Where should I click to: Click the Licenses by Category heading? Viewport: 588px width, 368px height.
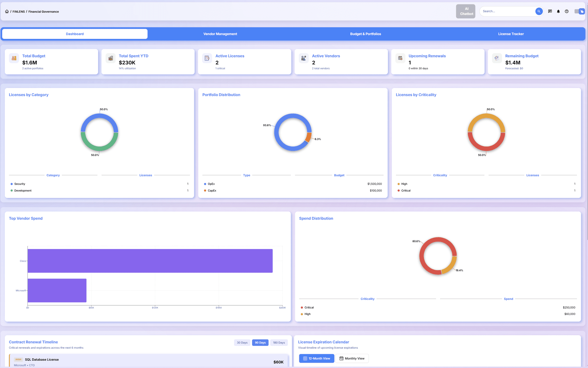28,95
